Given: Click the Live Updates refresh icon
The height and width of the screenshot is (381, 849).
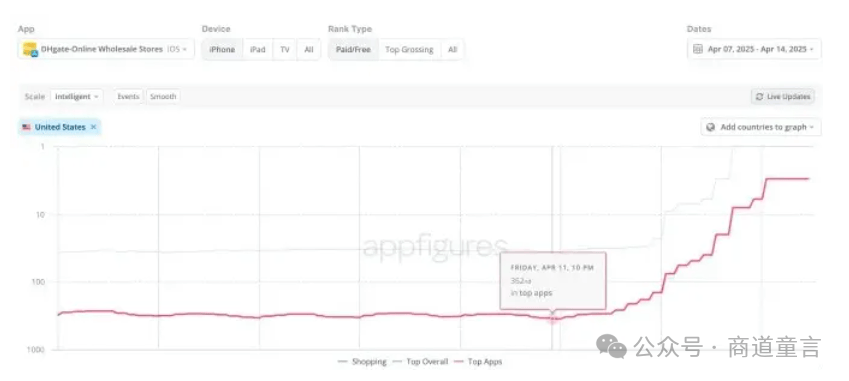Looking at the screenshot, I should point(760,96).
